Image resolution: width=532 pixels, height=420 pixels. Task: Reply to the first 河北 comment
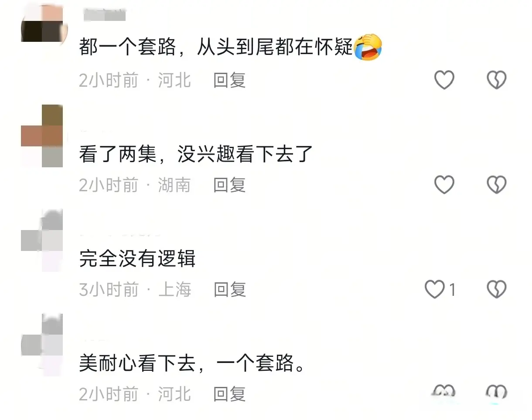click(x=229, y=80)
